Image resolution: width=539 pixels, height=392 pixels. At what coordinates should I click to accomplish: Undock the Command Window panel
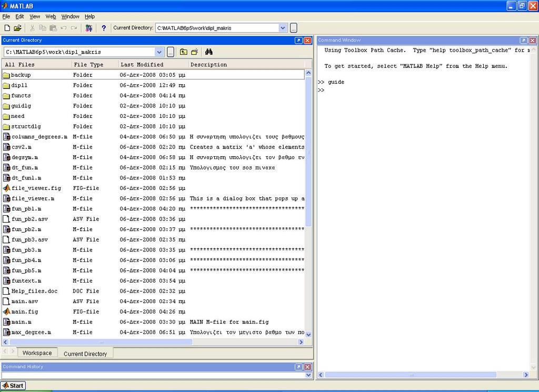click(523, 40)
